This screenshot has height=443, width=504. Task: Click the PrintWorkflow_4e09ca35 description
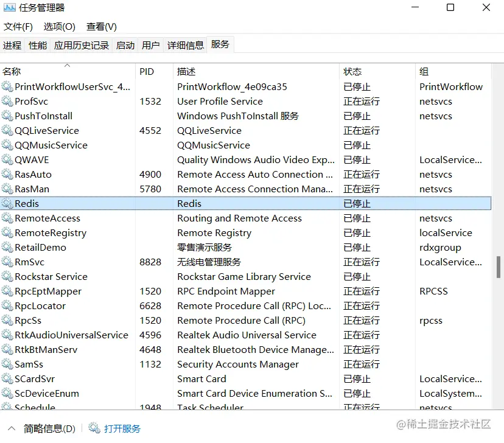[x=232, y=87]
